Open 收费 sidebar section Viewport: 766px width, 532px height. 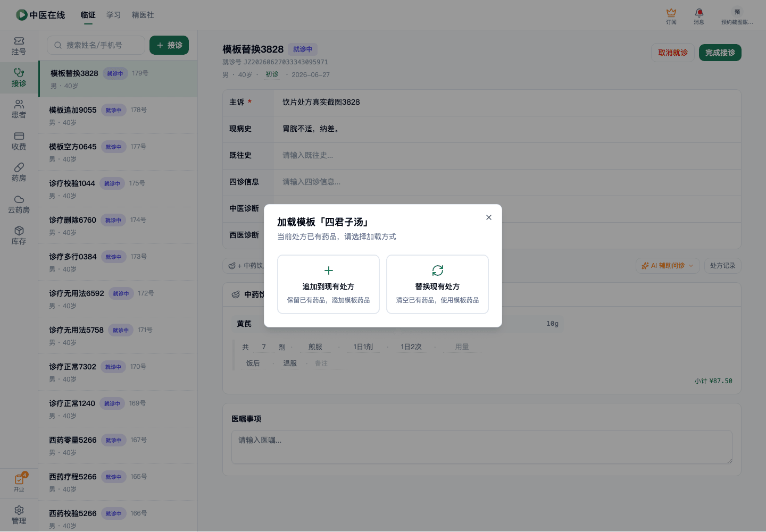pos(19,141)
